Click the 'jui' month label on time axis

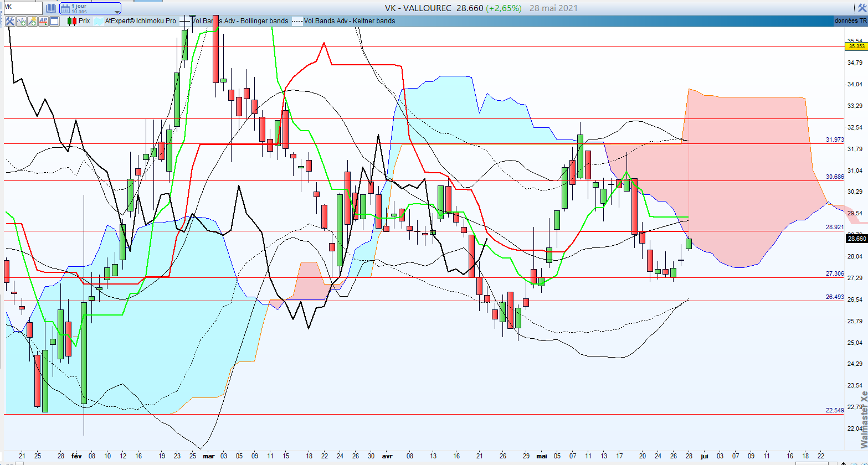[705, 457]
